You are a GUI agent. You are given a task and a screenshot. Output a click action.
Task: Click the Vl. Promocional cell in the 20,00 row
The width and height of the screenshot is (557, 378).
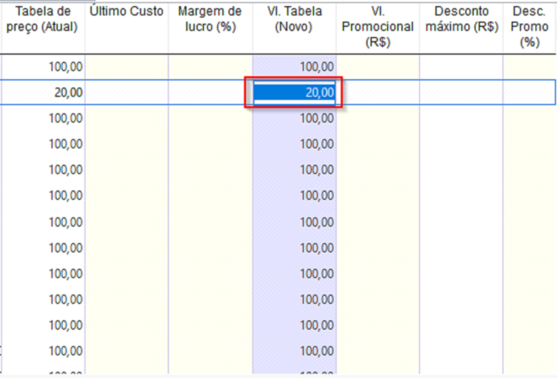pyautogui.click(x=378, y=92)
